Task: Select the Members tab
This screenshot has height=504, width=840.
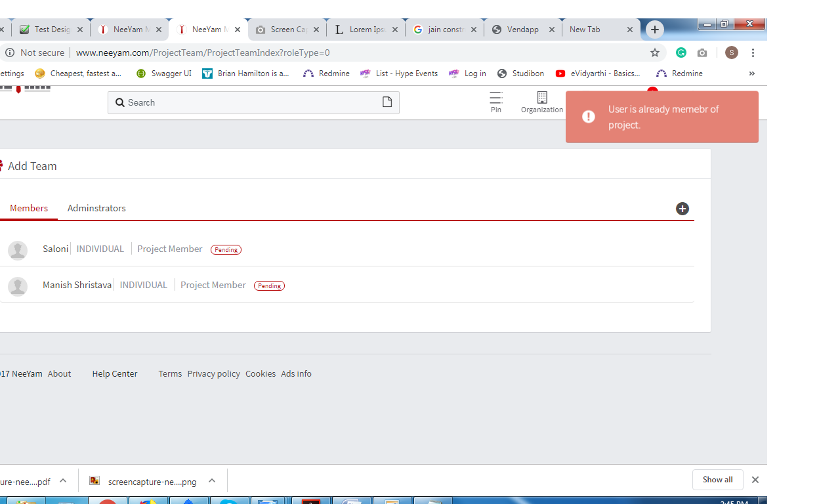Action: pos(29,208)
